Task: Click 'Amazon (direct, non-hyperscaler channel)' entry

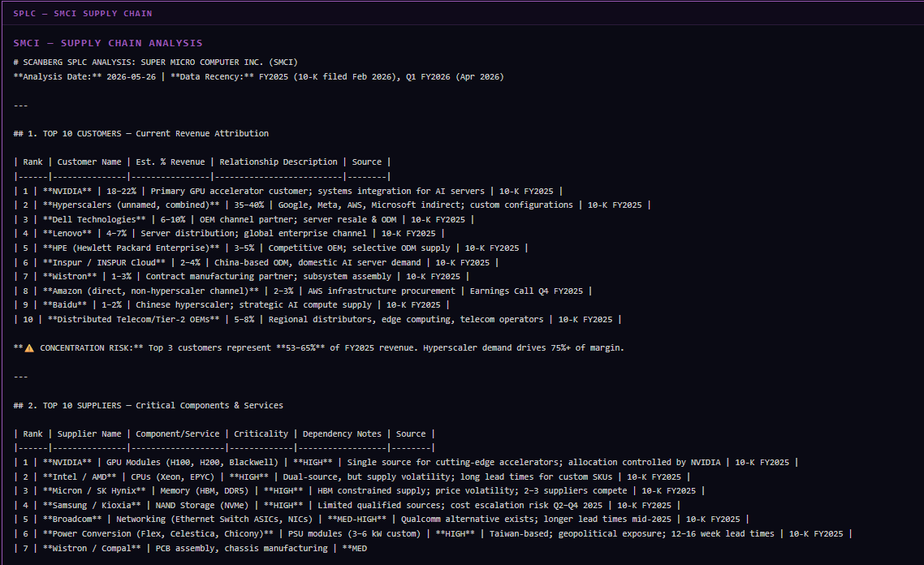Action: click(151, 291)
